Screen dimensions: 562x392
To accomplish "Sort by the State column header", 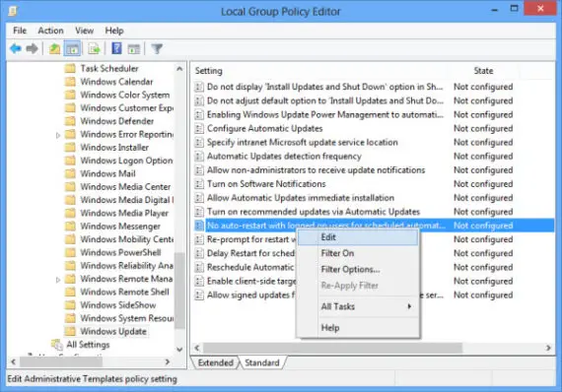I will pos(483,71).
